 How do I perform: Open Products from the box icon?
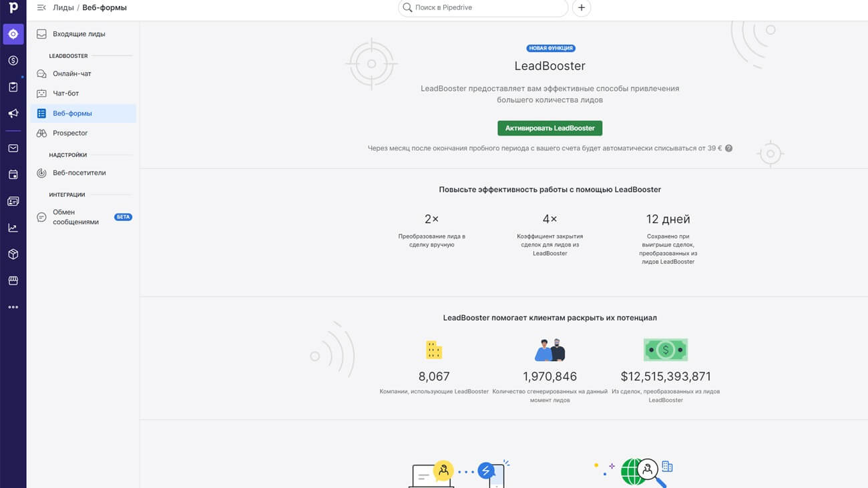click(13, 254)
